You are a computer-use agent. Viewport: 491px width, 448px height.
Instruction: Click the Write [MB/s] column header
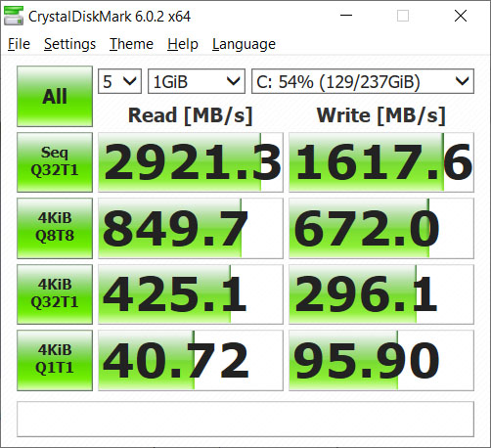(x=381, y=115)
